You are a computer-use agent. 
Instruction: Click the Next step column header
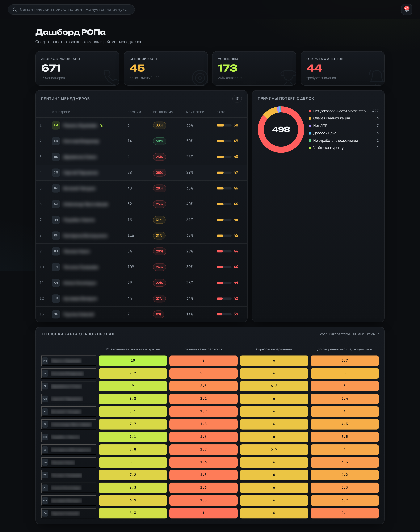click(x=195, y=112)
